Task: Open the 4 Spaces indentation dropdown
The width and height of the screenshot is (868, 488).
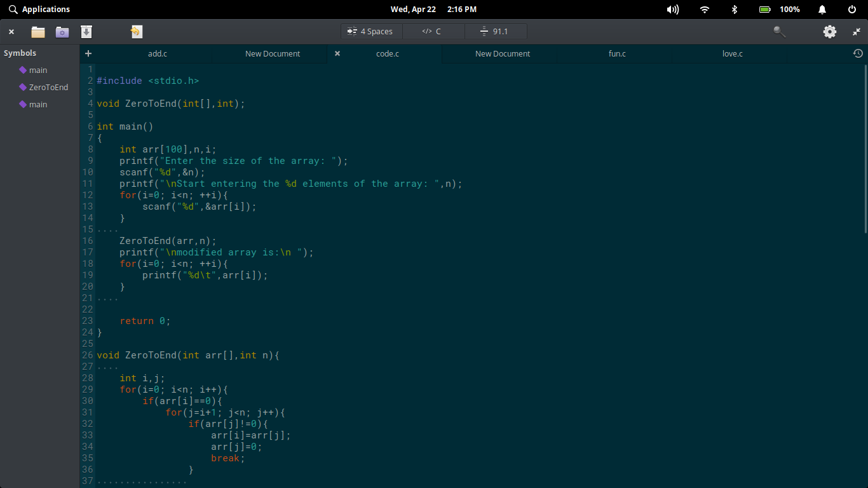Action: point(372,31)
